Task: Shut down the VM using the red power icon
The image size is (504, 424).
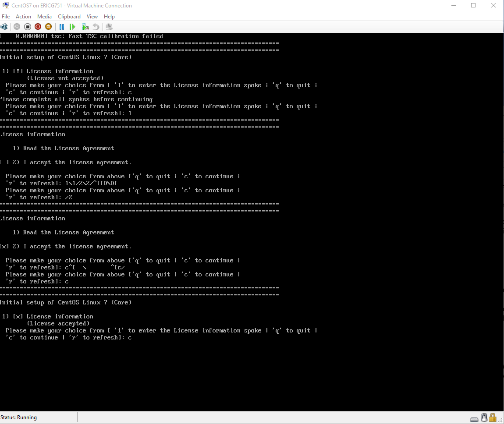Action: click(x=38, y=27)
